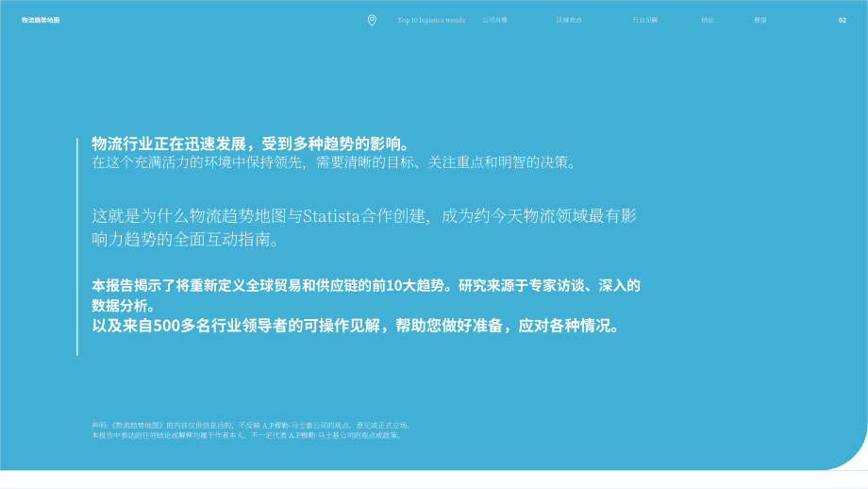The height and width of the screenshot is (489, 868).
Task: Open the Top 10 logistics trends section
Action: (x=431, y=20)
